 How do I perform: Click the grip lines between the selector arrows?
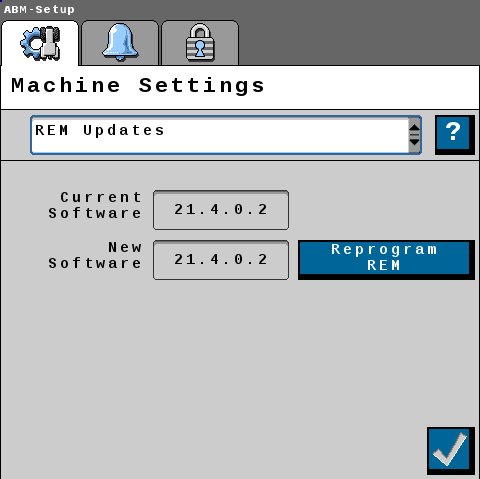[414, 135]
